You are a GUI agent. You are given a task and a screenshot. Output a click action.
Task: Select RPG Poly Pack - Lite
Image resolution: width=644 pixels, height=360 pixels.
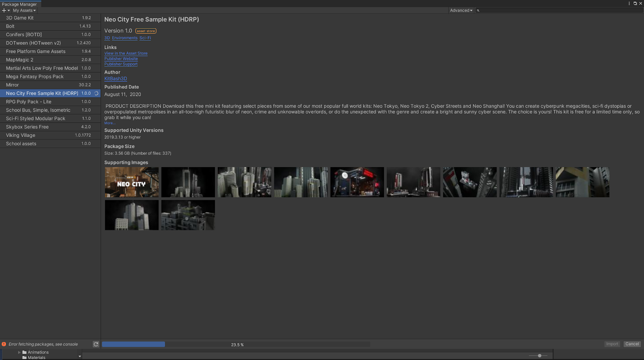coord(50,102)
